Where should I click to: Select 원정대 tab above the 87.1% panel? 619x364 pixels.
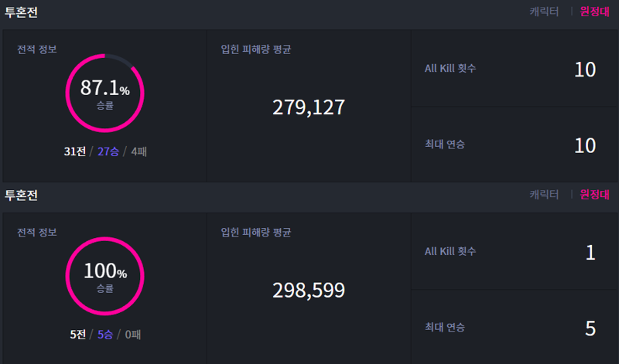tap(594, 12)
